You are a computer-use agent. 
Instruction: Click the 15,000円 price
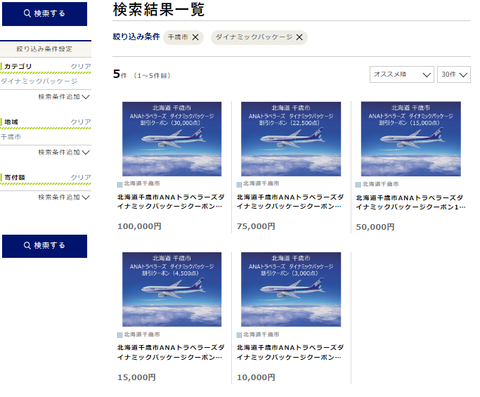[x=136, y=377]
